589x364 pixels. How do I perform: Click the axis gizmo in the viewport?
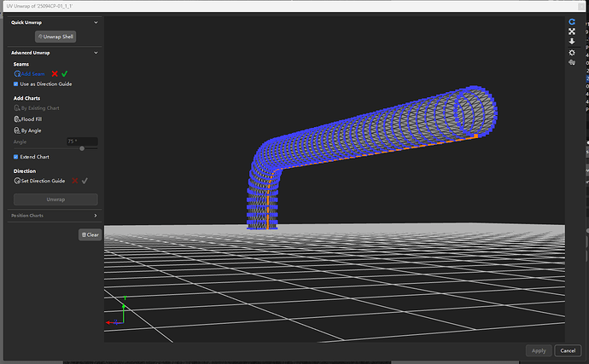(116, 310)
